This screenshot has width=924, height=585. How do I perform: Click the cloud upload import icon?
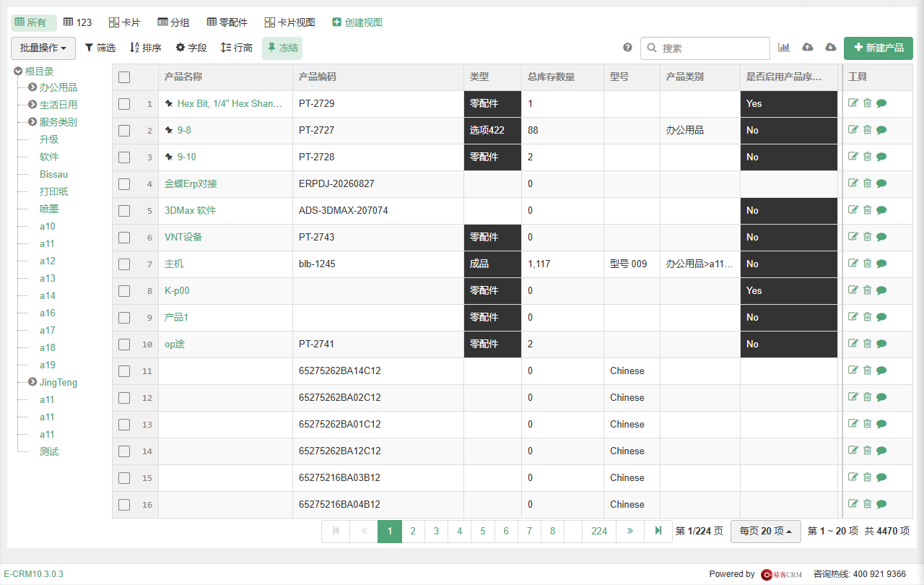808,48
